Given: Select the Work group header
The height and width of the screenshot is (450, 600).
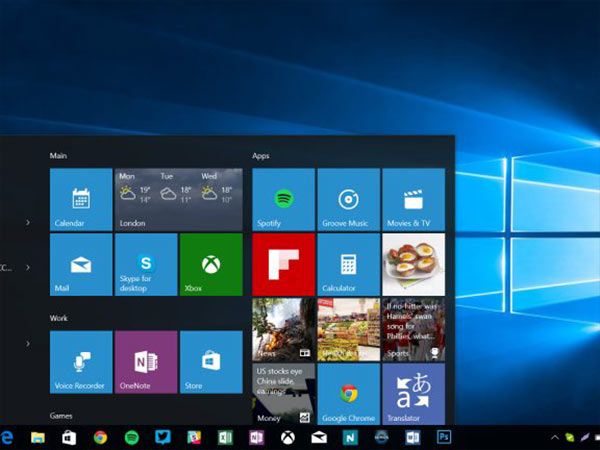Looking at the screenshot, I should (59, 318).
